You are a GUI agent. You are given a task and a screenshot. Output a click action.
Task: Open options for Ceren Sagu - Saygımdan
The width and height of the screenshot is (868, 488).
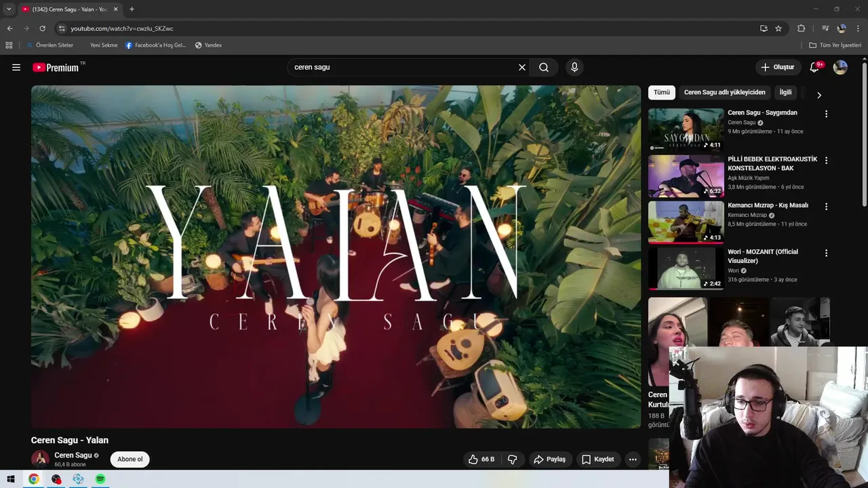(826, 114)
